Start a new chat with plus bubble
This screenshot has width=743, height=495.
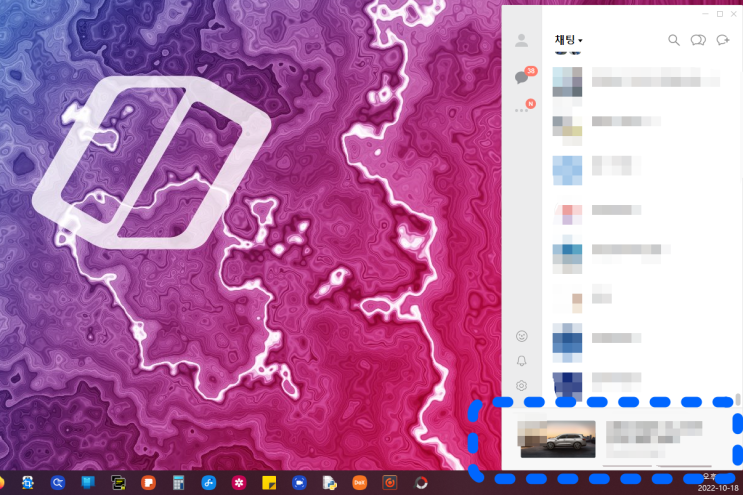coord(723,40)
